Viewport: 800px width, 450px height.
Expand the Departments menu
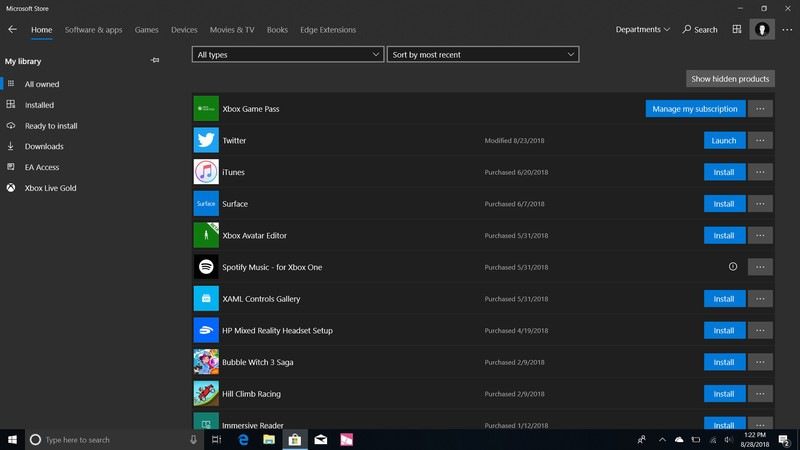(x=642, y=30)
